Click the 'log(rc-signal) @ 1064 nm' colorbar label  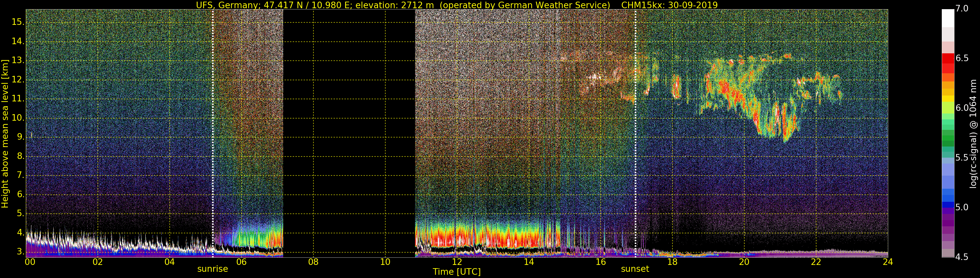[974, 134]
